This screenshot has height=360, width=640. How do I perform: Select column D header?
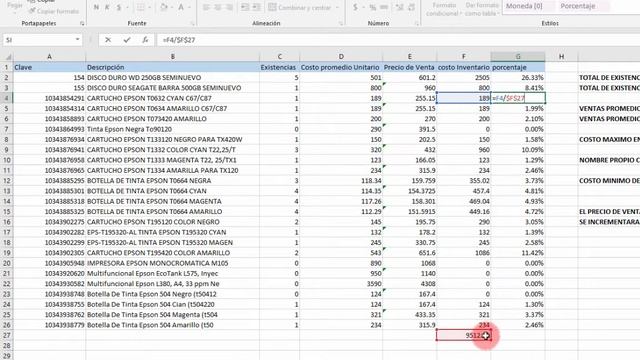(x=341, y=57)
